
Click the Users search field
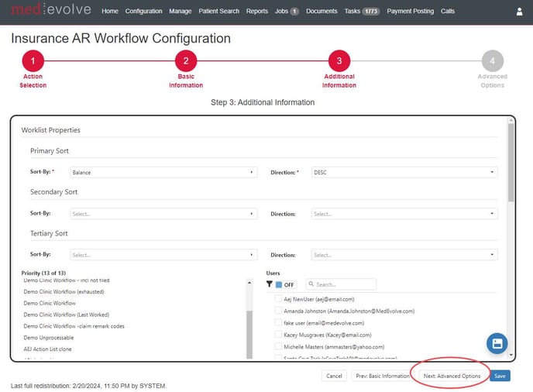point(341,284)
